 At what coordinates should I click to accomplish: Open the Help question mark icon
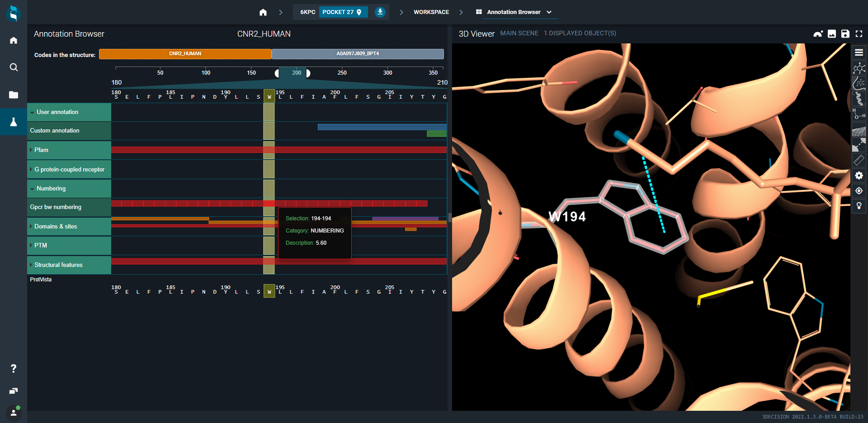(14, 368)
